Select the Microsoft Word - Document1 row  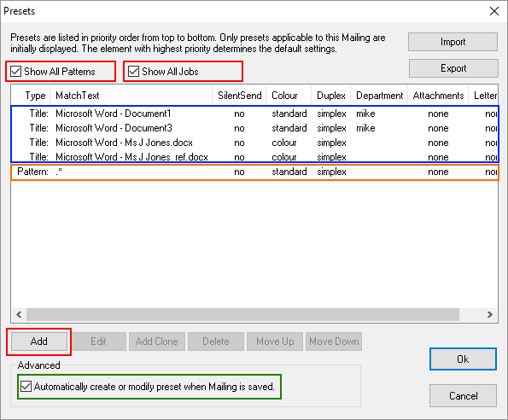tap(254, 114)
